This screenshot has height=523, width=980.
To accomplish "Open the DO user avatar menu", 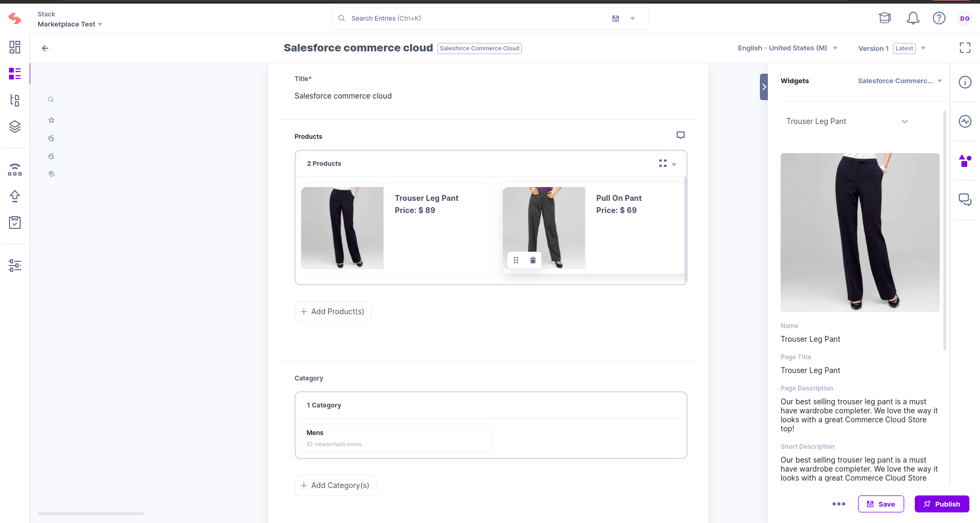I will [965, 19].
